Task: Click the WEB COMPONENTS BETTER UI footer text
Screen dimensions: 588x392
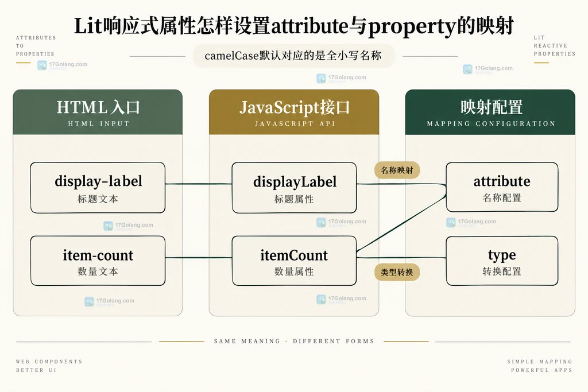Action: [x=49, y=366]
